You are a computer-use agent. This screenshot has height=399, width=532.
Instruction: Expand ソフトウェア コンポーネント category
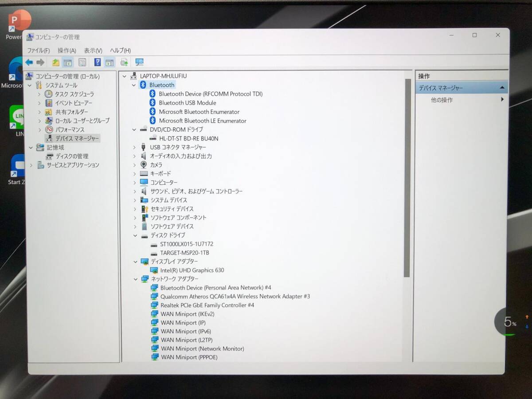coord(135,218)
